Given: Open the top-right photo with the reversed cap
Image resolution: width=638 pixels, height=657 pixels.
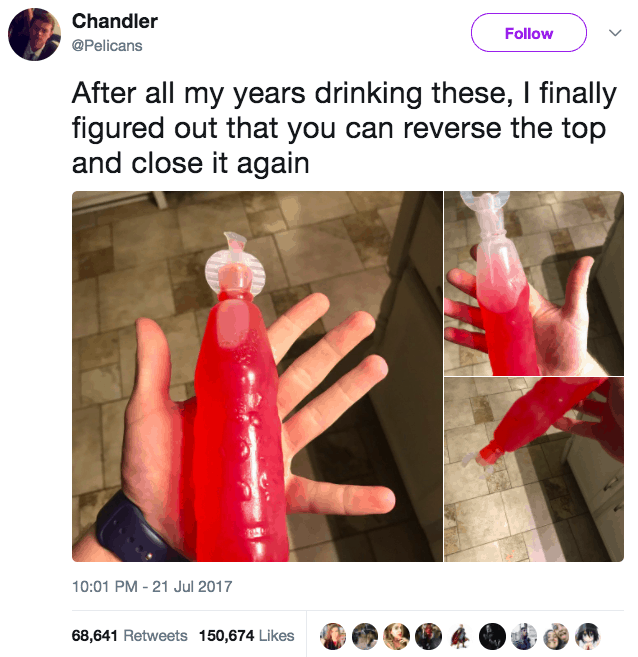Looking at the screenshot, I should [x=534, y=283].
